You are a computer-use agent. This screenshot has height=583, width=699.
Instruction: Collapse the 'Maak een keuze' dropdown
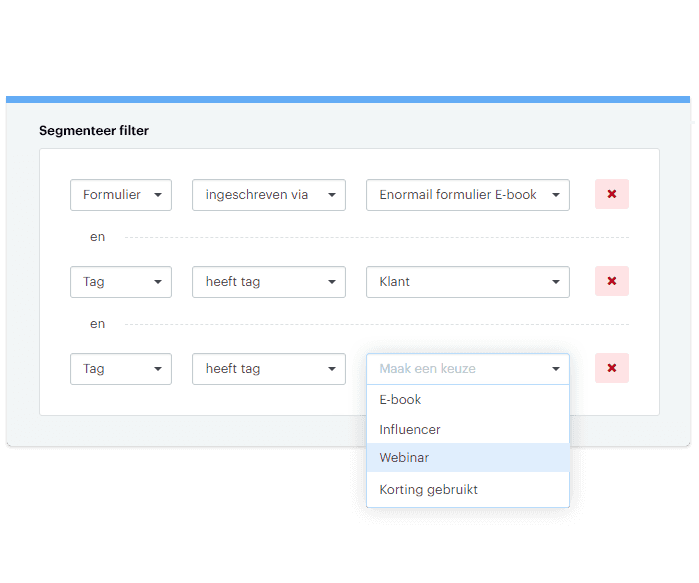point(468,369)
